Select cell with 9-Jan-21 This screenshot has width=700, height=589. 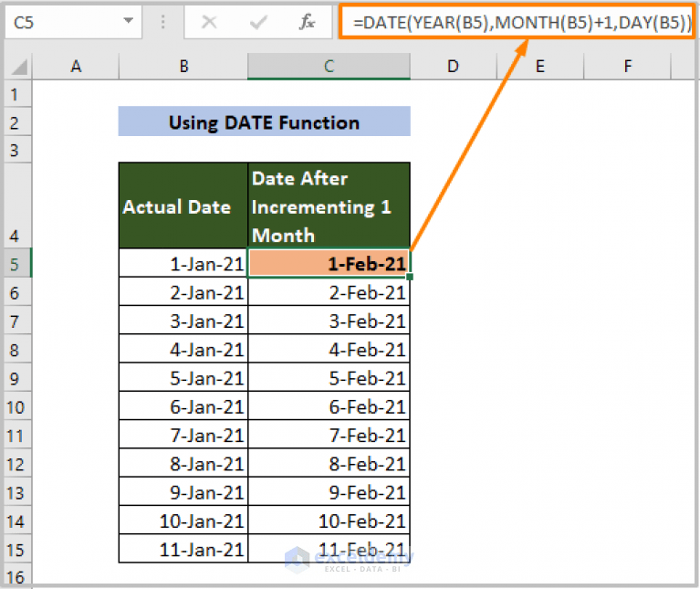[183, 492]
